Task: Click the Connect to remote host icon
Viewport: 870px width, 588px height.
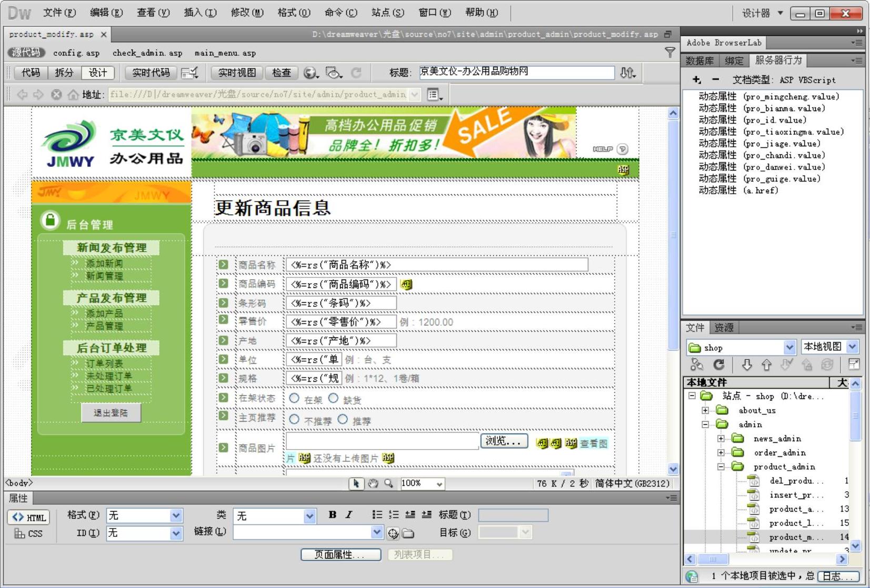Action: tap(697, 365)
